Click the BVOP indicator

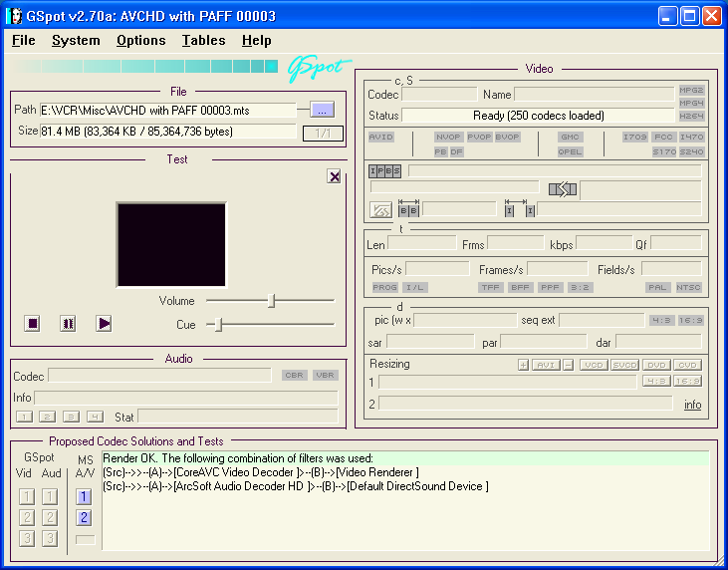pos(507,138)
